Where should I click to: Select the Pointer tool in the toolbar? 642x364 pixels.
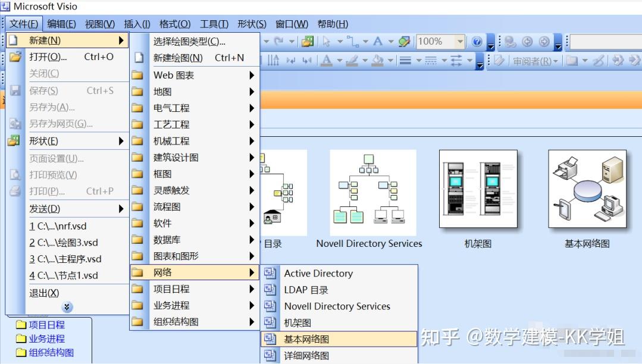[327, 42]
